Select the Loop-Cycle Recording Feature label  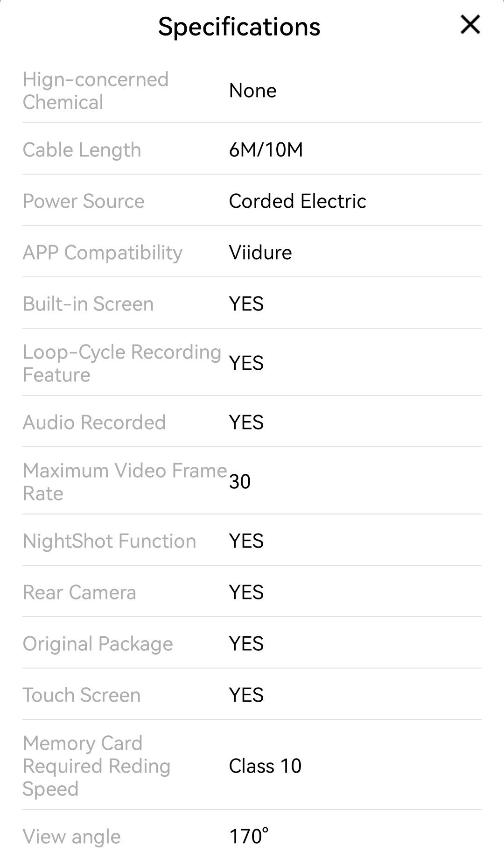(122, 363)
